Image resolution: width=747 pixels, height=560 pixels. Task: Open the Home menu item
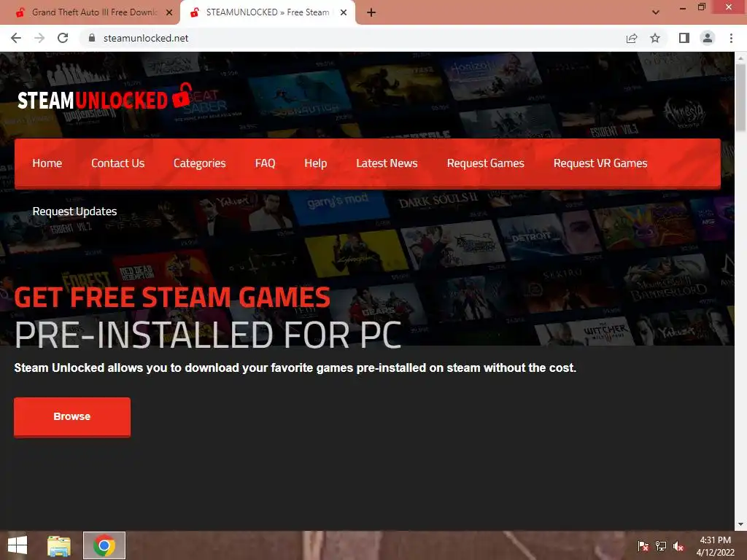pyautogui.click(x=47, y=163)
